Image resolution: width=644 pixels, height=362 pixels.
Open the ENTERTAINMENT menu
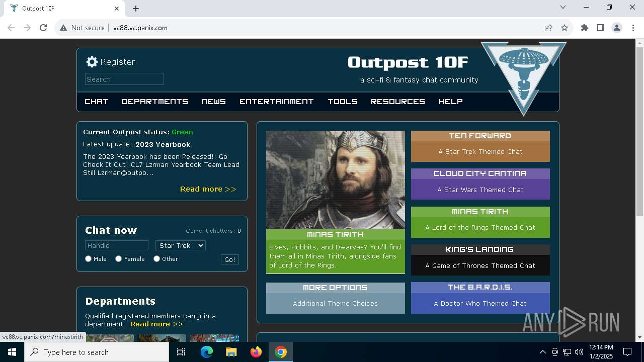(277, 102)
